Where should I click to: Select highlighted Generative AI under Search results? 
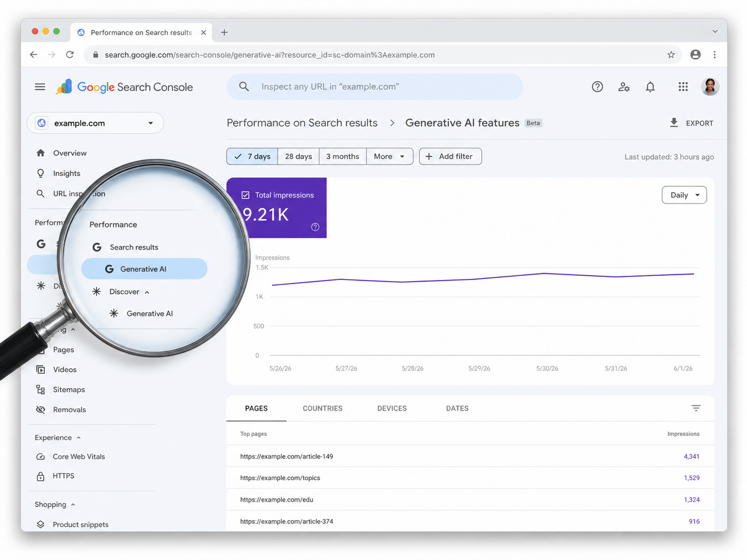click(144, 269)
